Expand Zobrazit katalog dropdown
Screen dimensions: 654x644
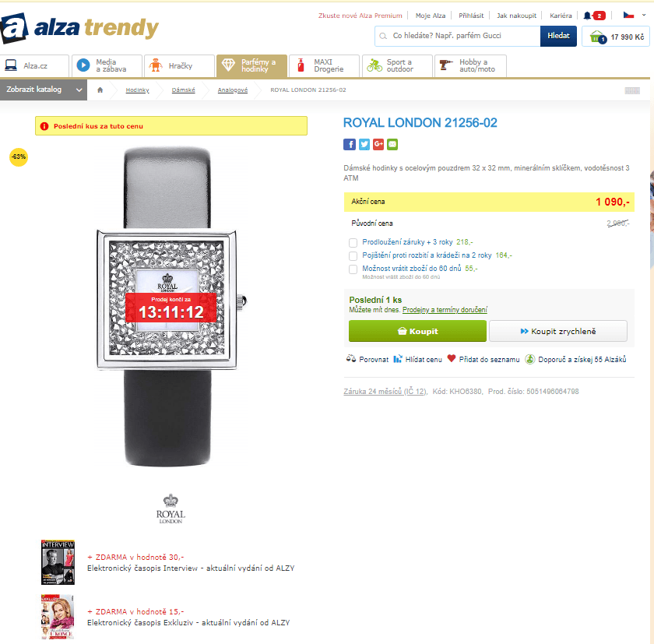[44, 90]
